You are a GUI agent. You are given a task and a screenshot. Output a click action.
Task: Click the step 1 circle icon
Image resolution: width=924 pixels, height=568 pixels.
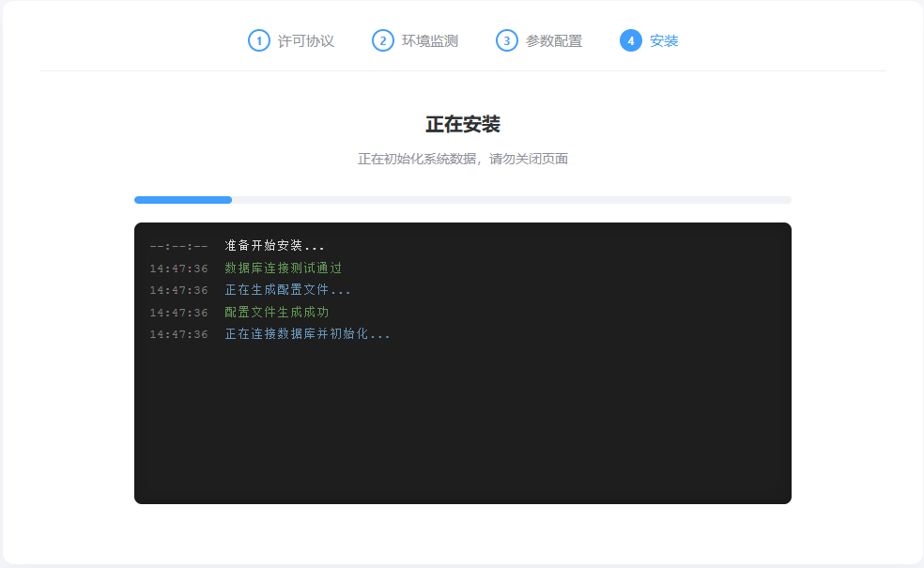click(x=259, y=40)
